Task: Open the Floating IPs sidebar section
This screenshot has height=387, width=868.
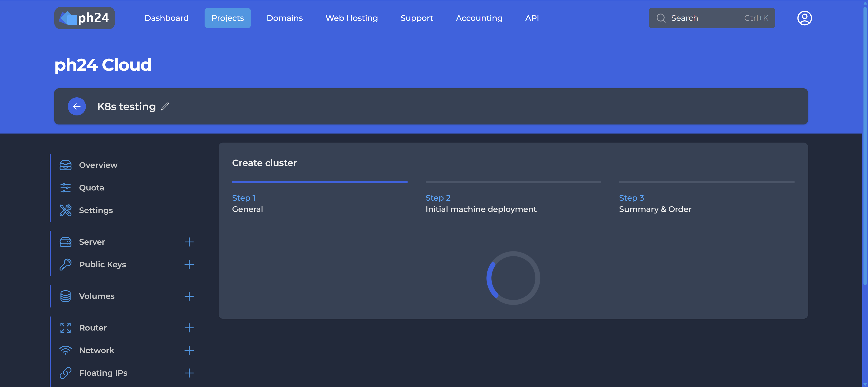Action: tap(103, 373)
